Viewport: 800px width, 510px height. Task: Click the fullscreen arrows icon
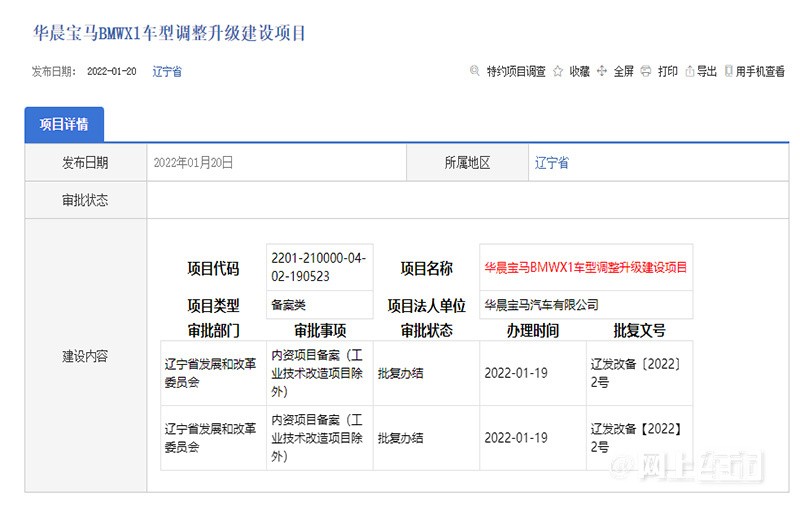pos(602,71)
